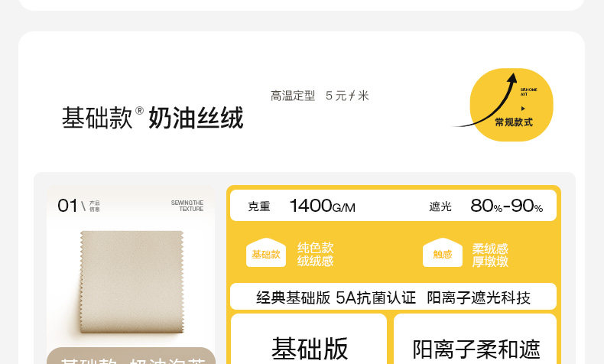Click the yellow 常规款式 badge
This screenshot has height=364, width=604.
click(511, 105)
